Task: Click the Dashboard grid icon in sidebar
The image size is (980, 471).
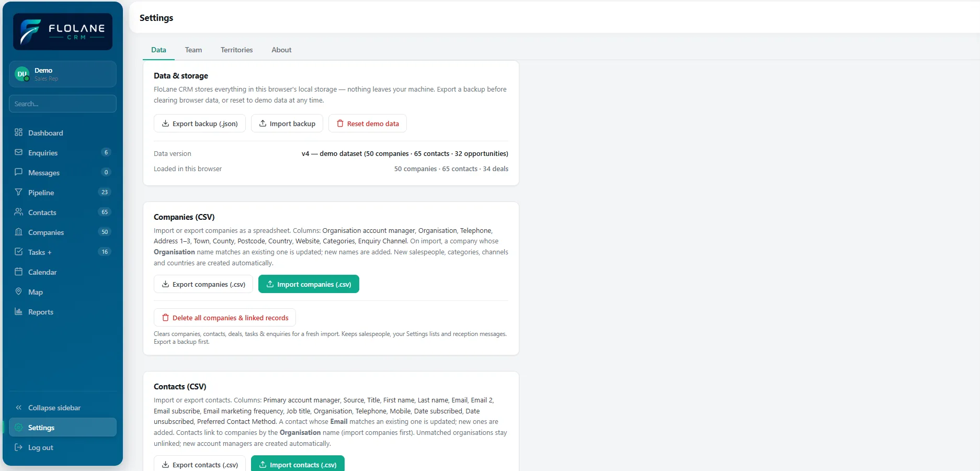Action: point(18,132)
